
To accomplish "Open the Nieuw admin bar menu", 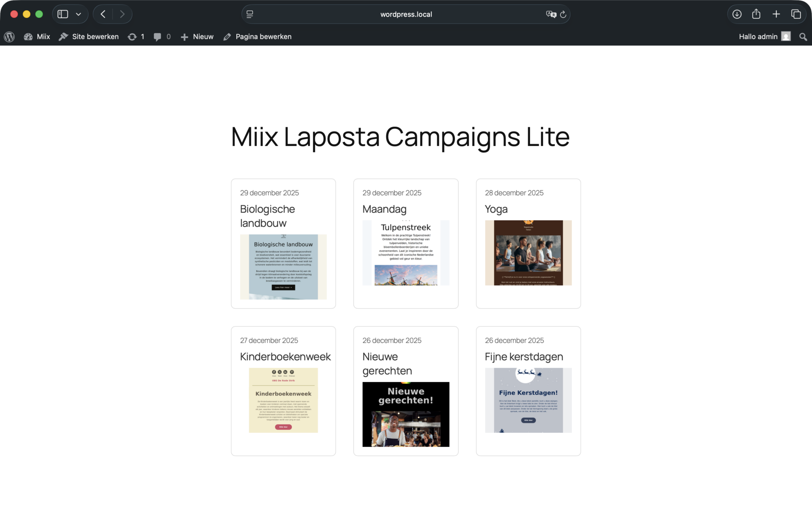I will point(197,36).
